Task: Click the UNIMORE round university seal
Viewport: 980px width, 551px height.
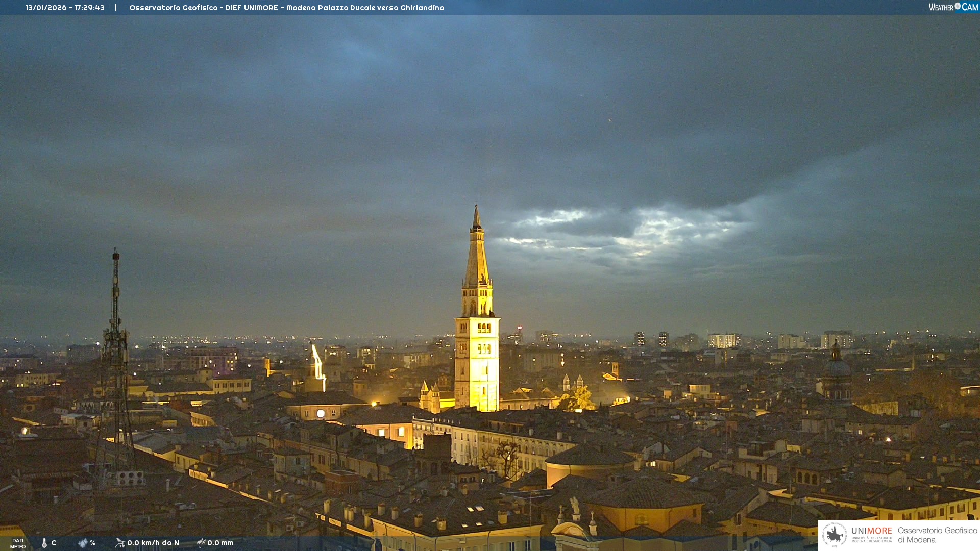Action: pyautogui.click(x=834, y=535)
